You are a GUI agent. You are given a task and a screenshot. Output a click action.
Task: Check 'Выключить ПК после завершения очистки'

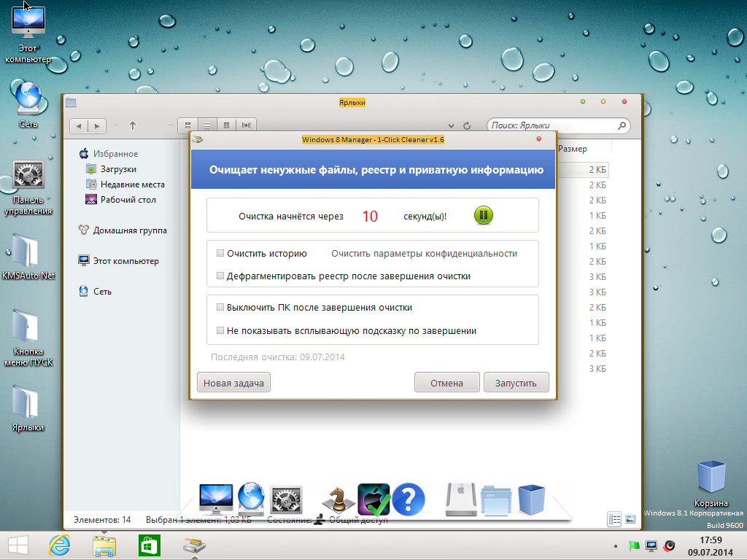point(220,307)
